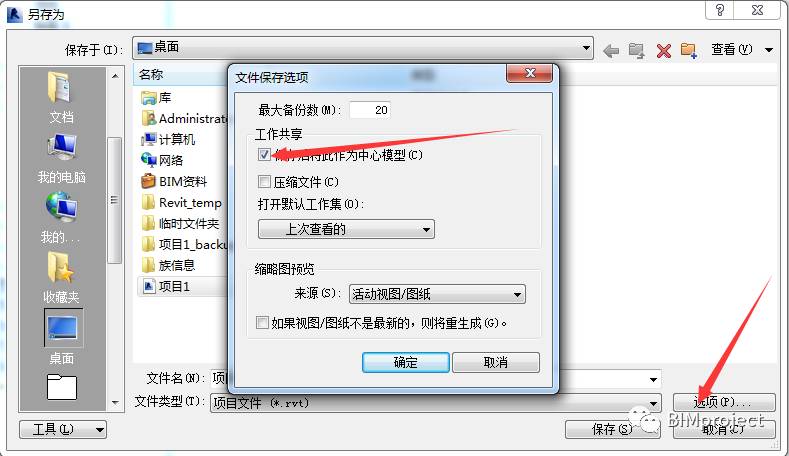Expand the 保存于 location dropdown
789x456 pixels.
click(363, 48)
